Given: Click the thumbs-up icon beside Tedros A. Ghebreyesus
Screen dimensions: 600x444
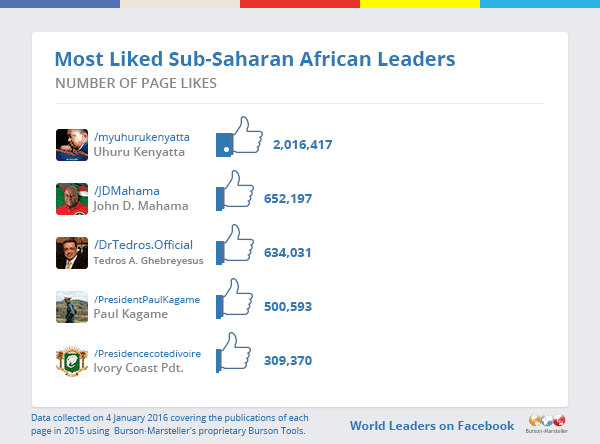Looking at the screenshot, I should [235, 245].
